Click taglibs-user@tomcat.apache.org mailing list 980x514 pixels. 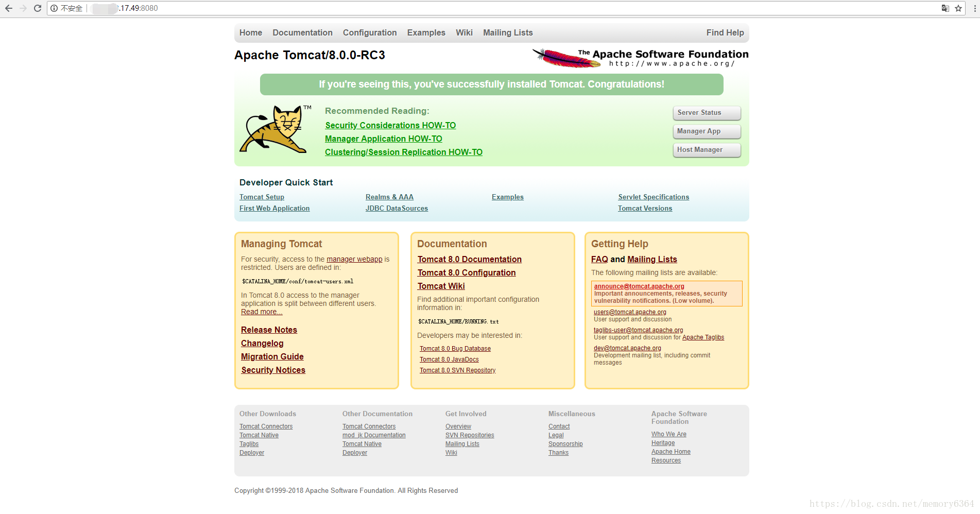click(x=639, y=330)
